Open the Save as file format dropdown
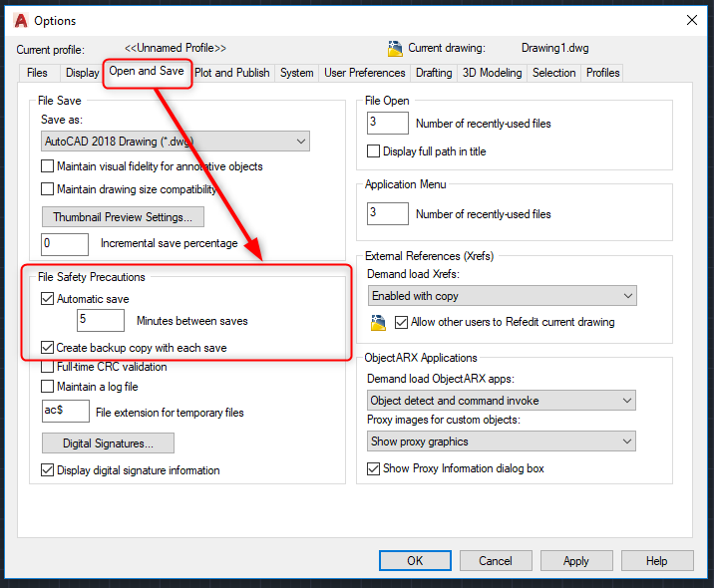This screenshot has height=588, width=714. (176, 142)
